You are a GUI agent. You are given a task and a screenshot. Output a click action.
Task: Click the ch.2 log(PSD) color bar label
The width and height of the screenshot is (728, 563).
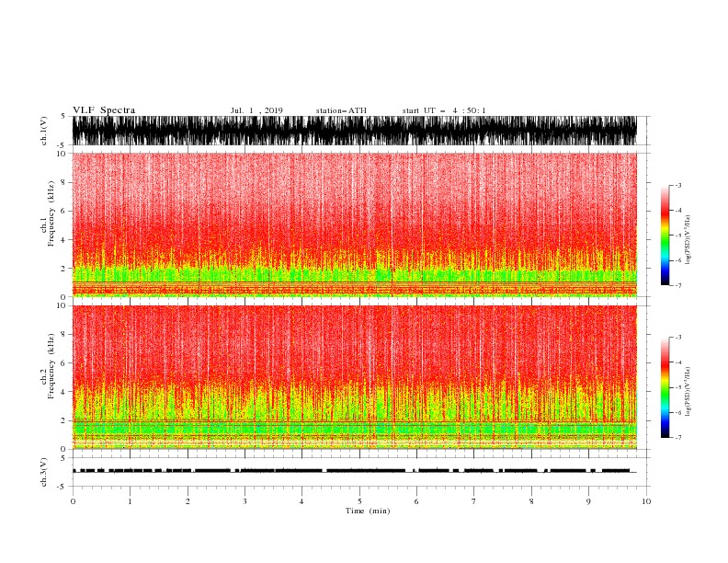tap(688, 392)
